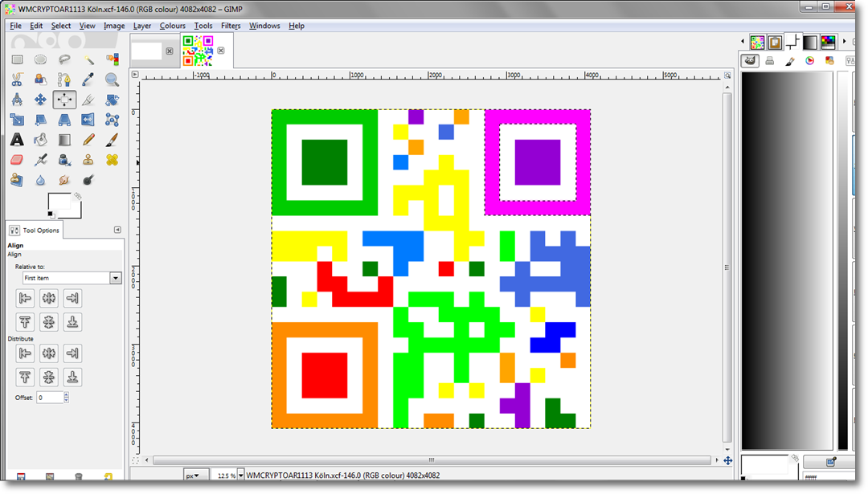Select the Free Select lasso tool
The image size is (868, 494).
pyautogui.click(x=64, y=59)
